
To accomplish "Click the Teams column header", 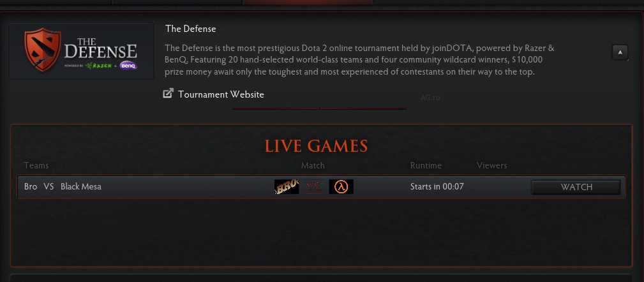I will [36, 165].
